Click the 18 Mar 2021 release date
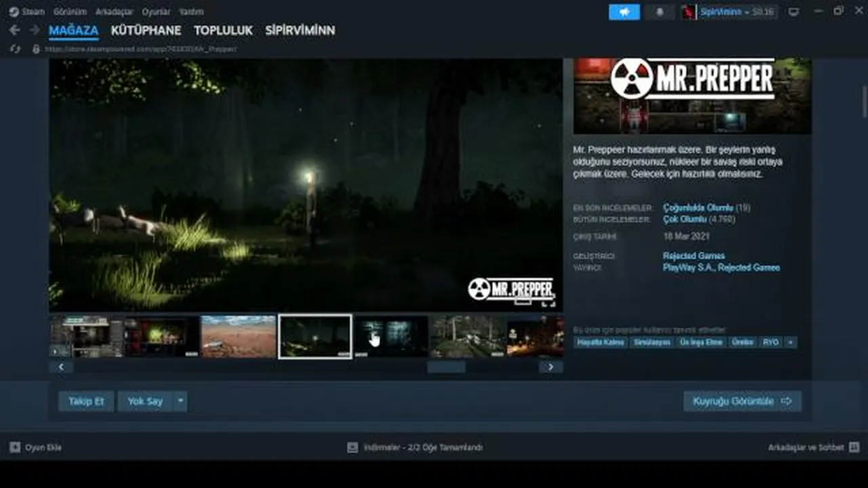The width and height of the screenshot is (868, 488). tap(686, 237)
